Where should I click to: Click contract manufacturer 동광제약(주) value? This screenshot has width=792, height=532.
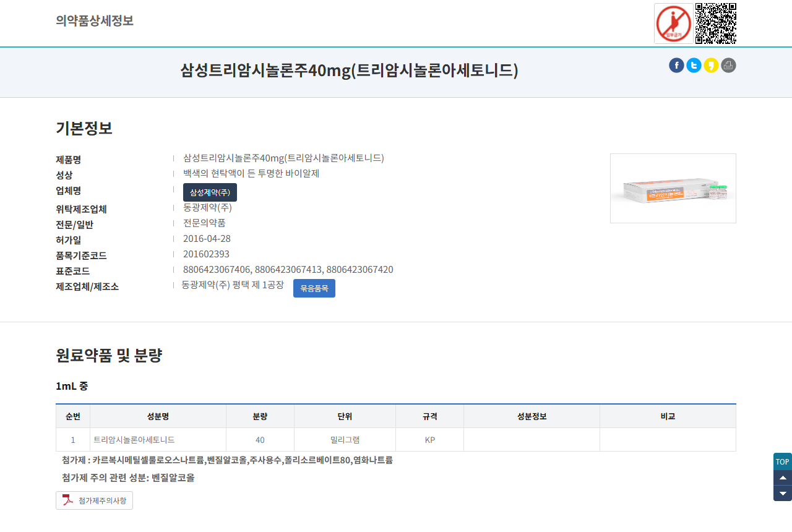click(207, 208)
